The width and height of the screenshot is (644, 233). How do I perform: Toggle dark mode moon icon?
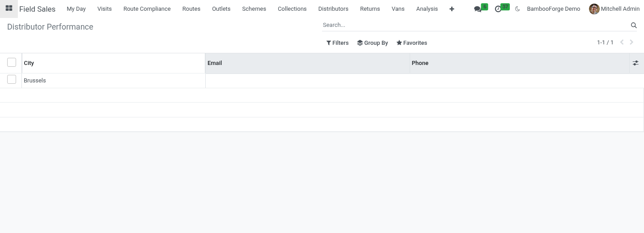pos(517,9)
